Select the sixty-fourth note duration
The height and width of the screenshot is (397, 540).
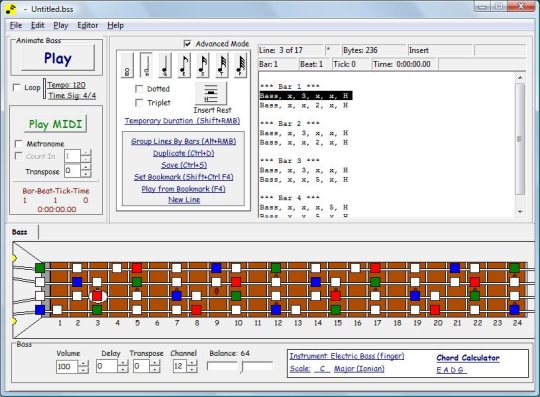240,65
